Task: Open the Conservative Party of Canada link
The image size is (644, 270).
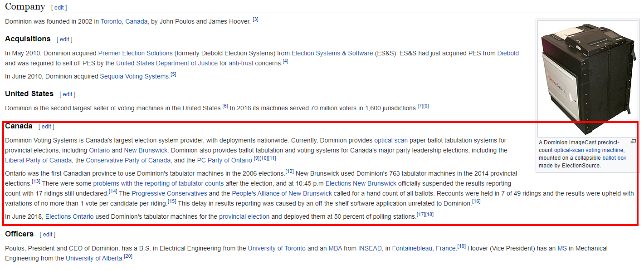Action: 128,160
